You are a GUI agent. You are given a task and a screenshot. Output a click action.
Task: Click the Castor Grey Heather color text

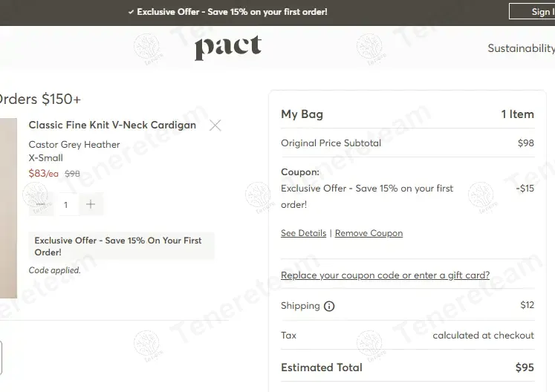74,145
